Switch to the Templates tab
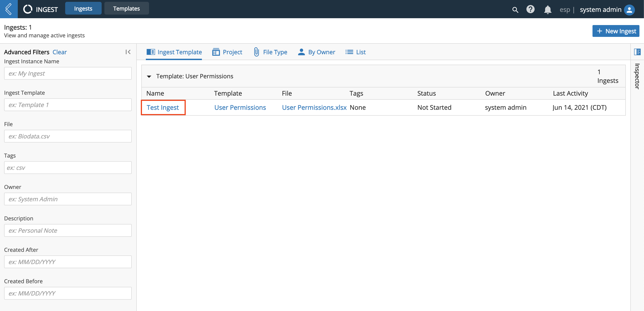Screen dimensions: 644x311 click(126, 8)
